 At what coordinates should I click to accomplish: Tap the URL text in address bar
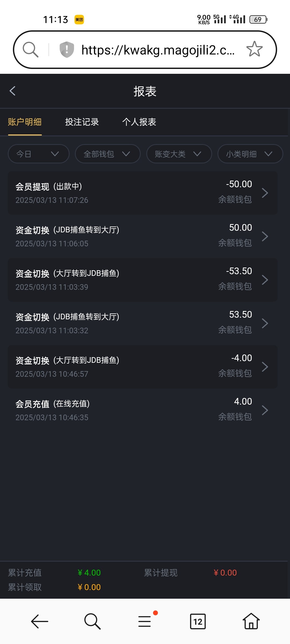[158, 50]
